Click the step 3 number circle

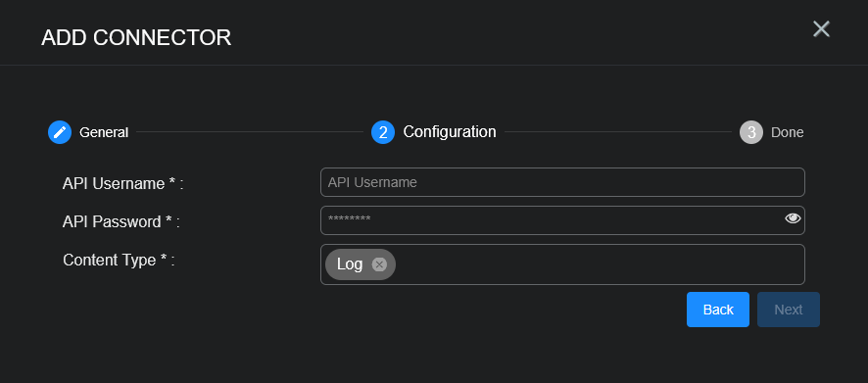751,132
